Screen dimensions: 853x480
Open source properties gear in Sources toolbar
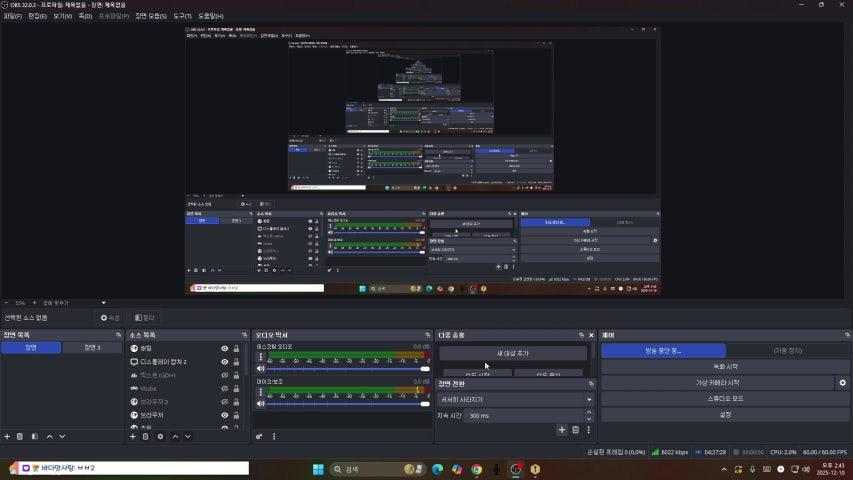160,436
